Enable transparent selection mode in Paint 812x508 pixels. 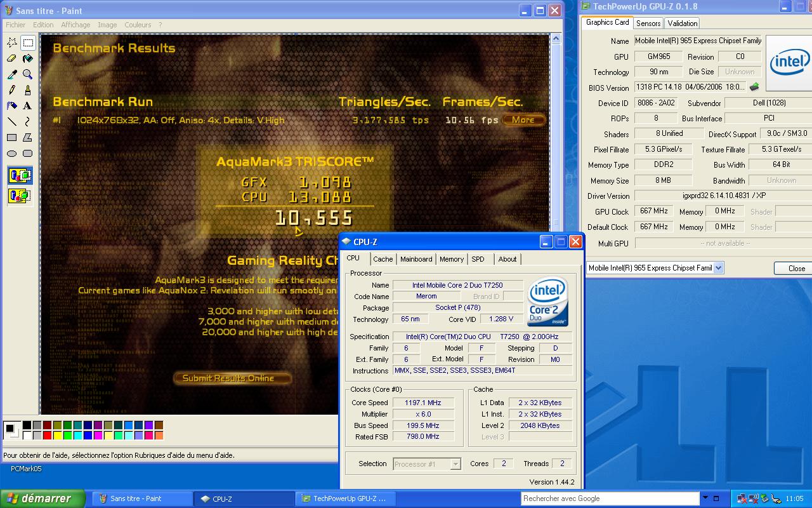point(20,195)
